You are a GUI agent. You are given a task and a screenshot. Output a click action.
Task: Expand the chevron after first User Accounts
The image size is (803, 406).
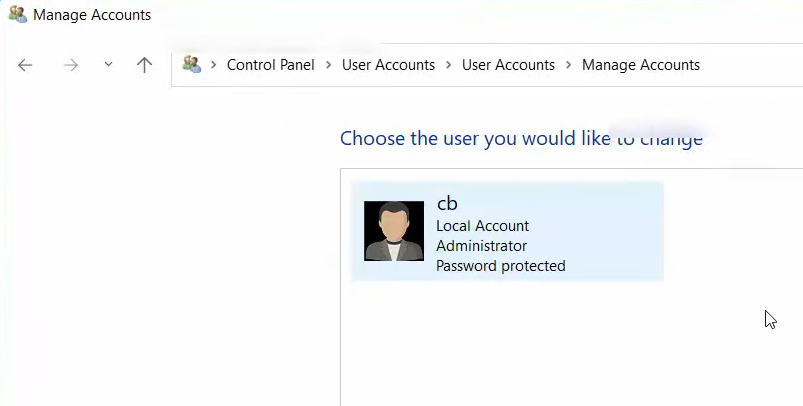point(449,65)
